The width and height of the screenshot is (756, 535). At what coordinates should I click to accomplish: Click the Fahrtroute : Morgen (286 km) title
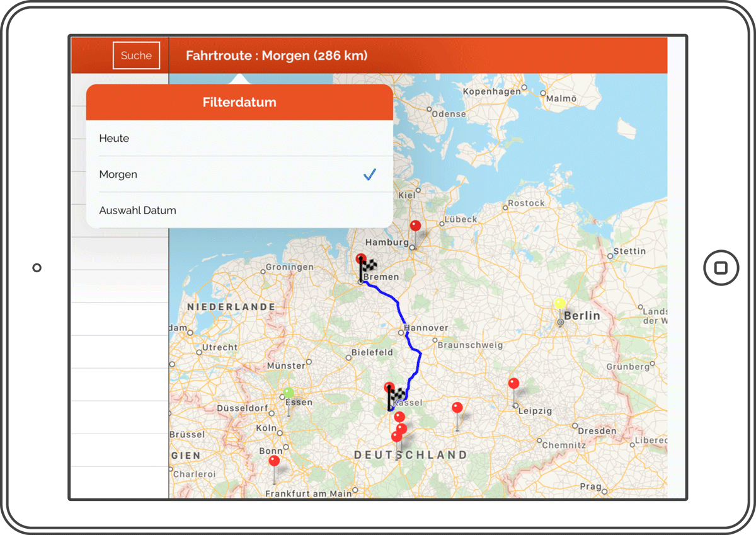[x=277, y=55]
